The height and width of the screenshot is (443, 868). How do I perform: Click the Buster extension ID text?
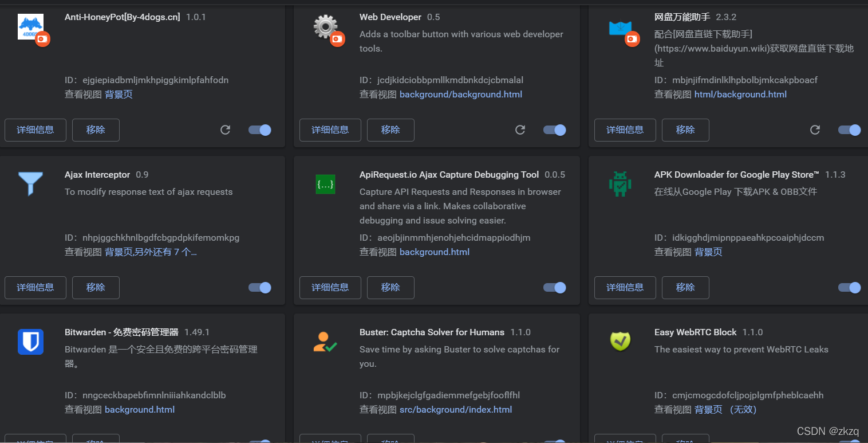point(440,395)
